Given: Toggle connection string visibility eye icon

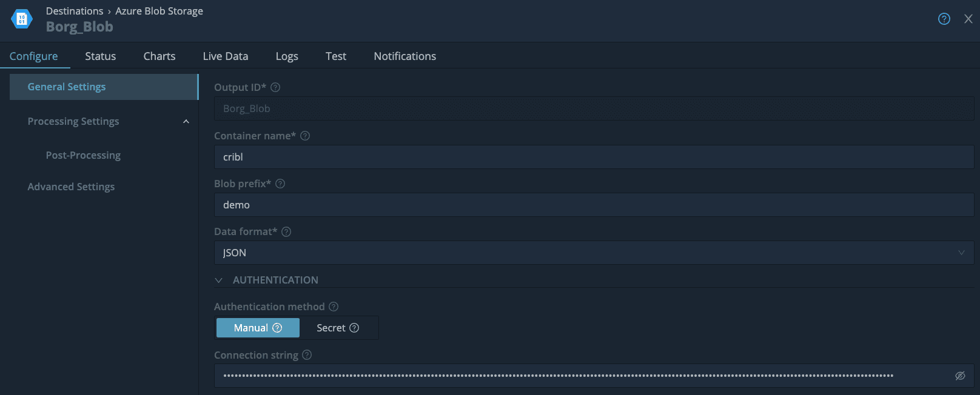Looking at the screenshot, I should coord(960,376).
